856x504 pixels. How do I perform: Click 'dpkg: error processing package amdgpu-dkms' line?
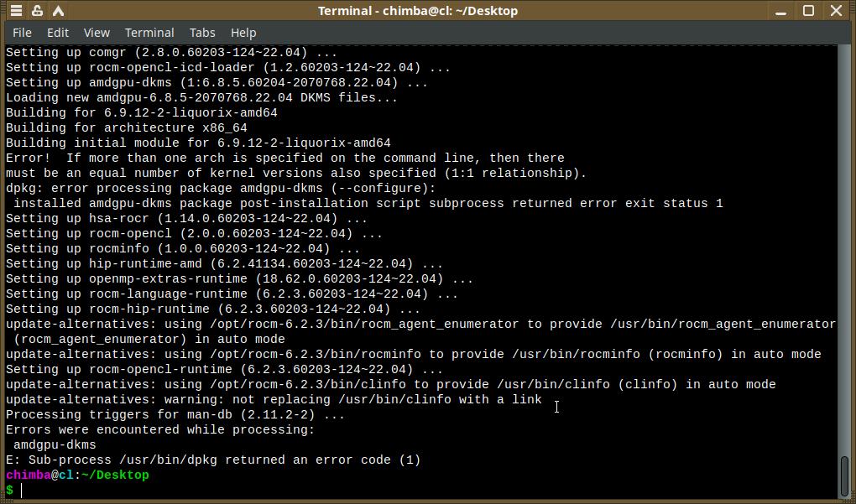point(221,188)
